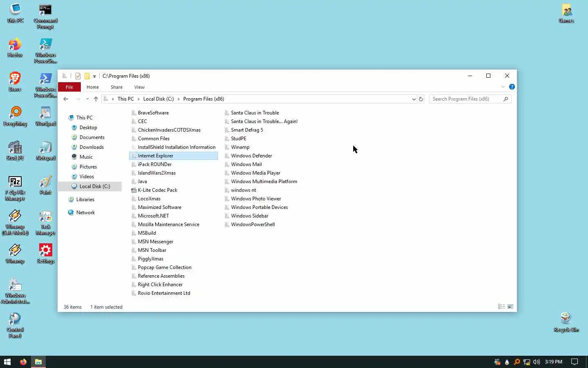Open Stud_PE desktop shortcut
Viewport: 588px width, 368px height.
pos(15,150)
